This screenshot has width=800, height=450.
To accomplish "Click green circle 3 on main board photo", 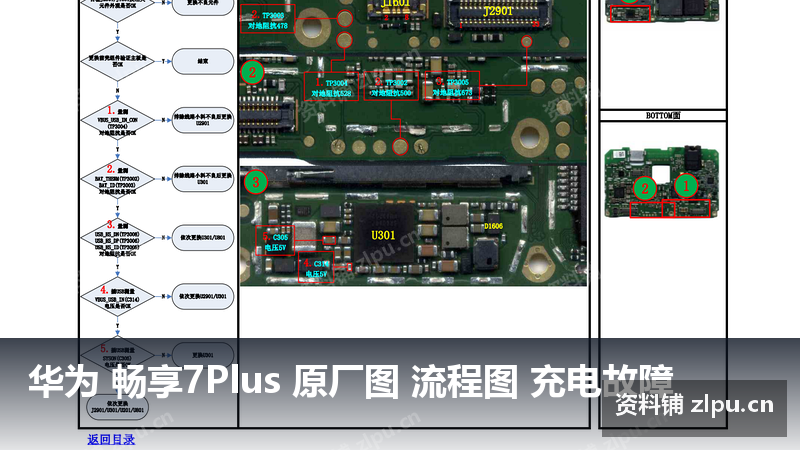I will click(x=256, y=182).
